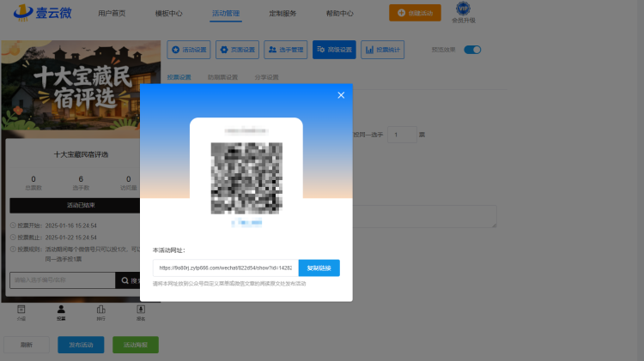This screenshot has height=361, width=644.
Task: Click the 十大宝藏民宿评选 banner image
Action: (x=81, y=86)
